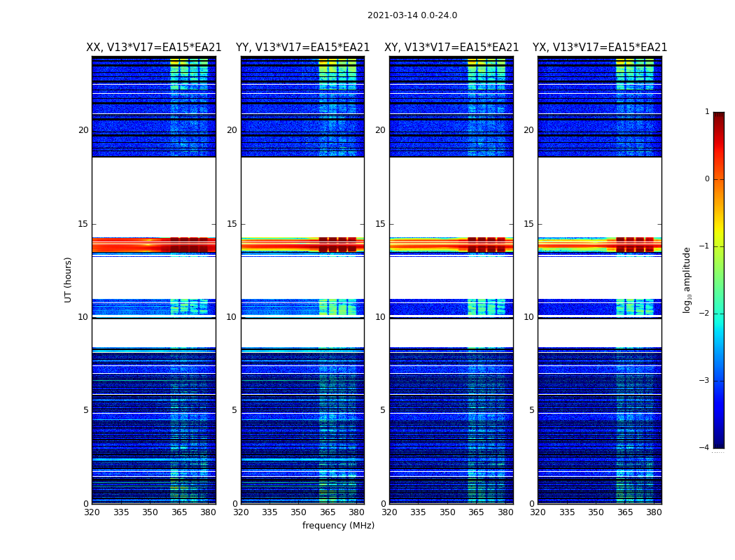Click the colorbar tick label 0

coord(707,179)
